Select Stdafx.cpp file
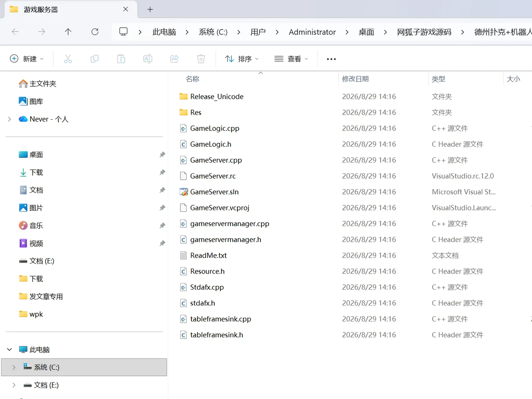The height and width of the screenshot is (399, 532). point(207,287)
